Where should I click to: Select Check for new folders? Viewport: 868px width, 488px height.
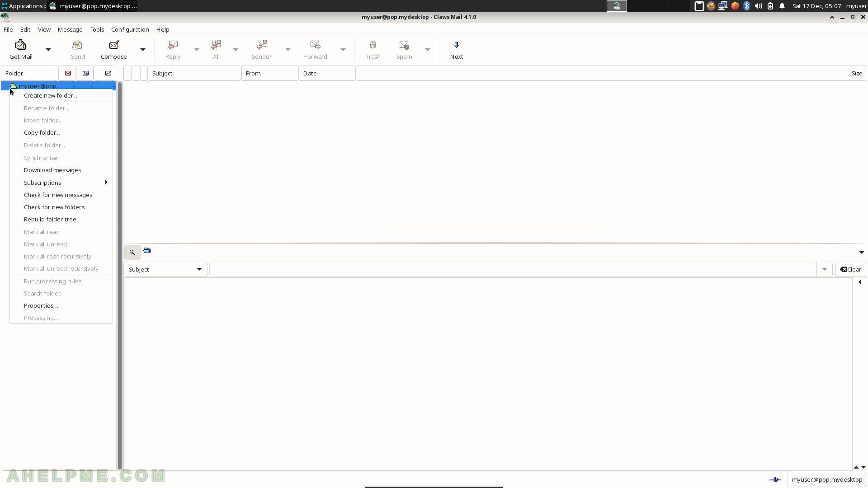[x=61, y=207]
